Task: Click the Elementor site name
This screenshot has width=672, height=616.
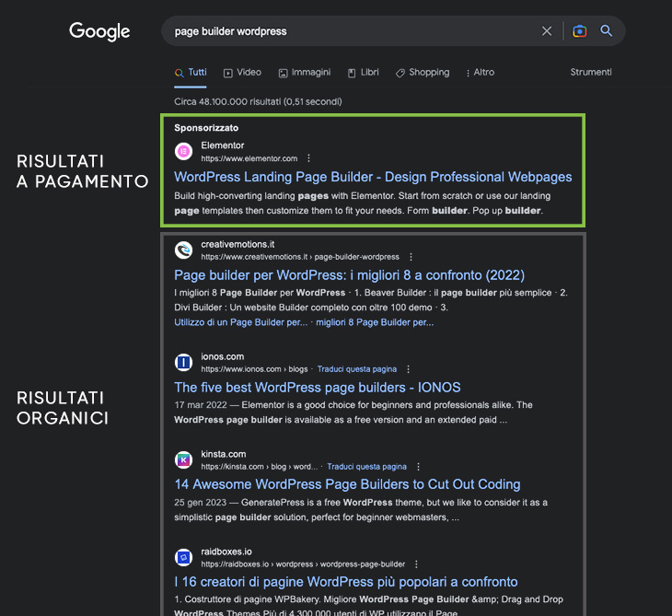Action: click(223, 145)
